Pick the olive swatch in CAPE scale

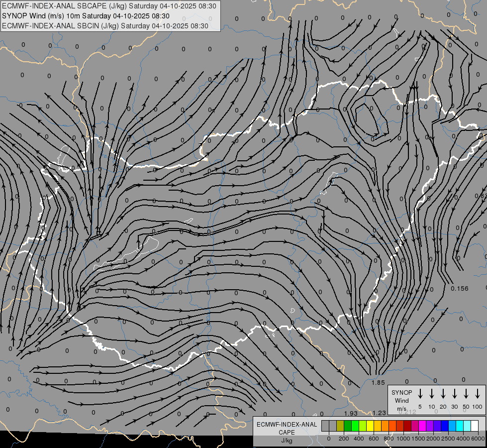click(340, 426)
